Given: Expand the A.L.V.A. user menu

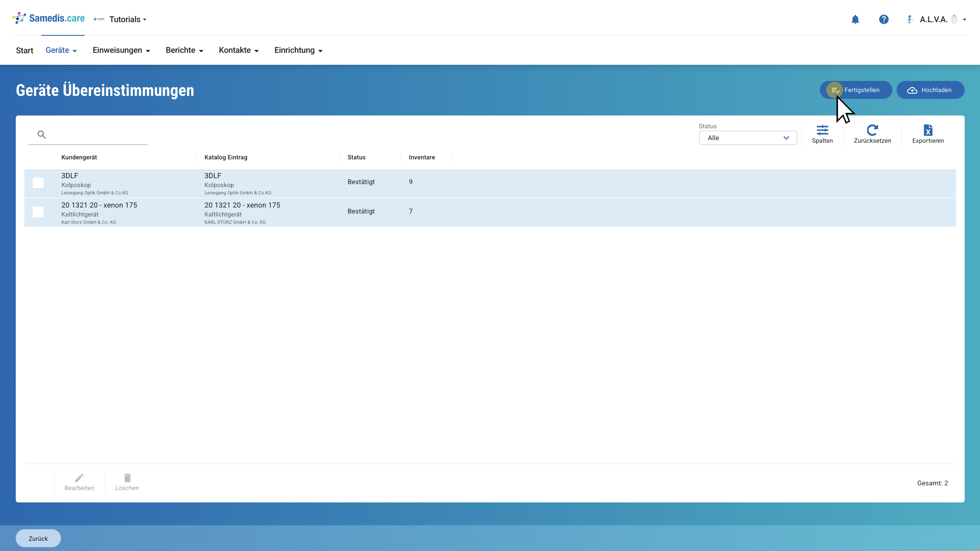Looking at the screenshot, I should 943,20.
